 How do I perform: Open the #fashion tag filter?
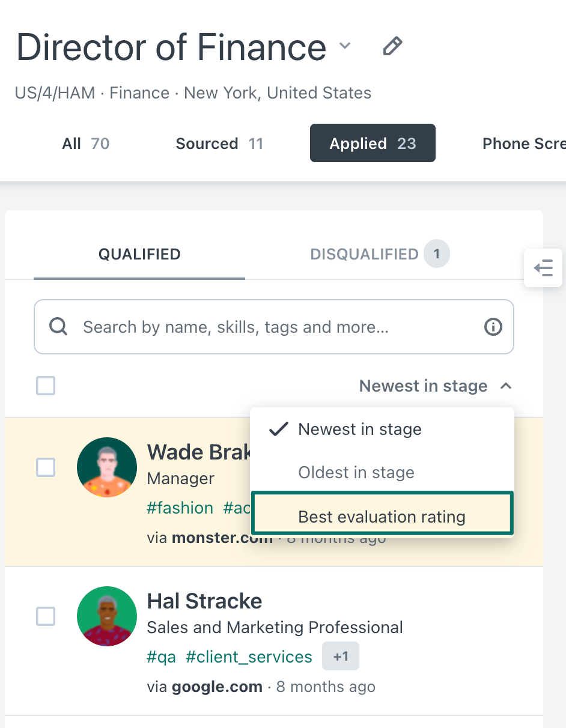click(x=180, y=508)
